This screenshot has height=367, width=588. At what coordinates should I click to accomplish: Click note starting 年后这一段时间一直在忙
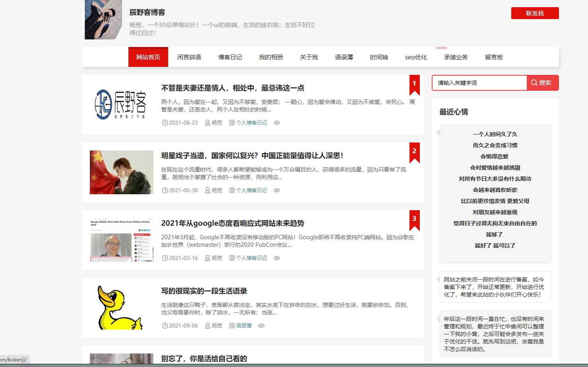click(495, 334)
